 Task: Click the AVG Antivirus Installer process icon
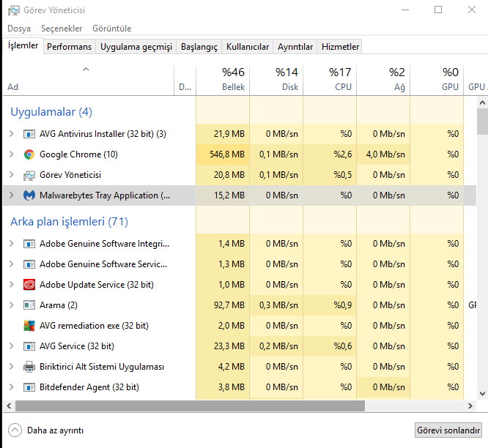29,134
